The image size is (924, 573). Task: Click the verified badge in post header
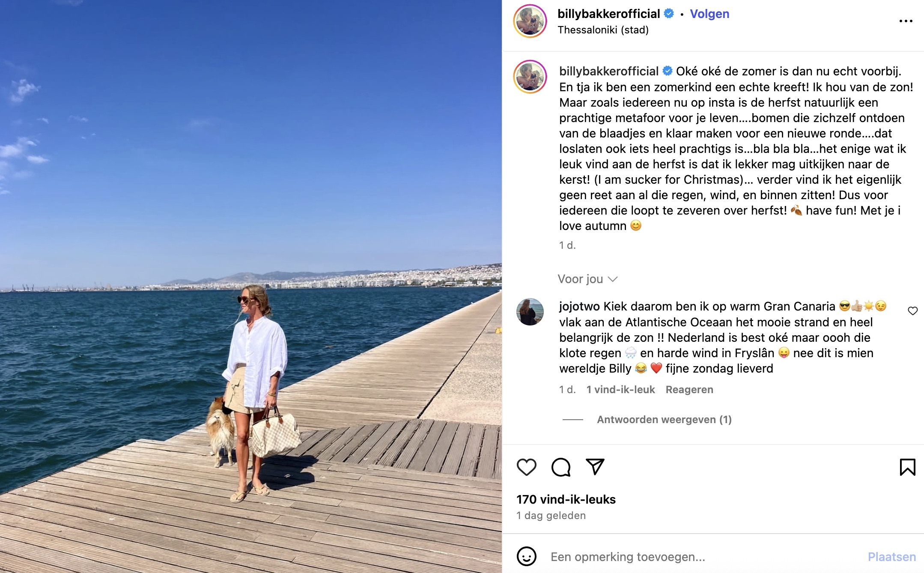tap(669, 14)
